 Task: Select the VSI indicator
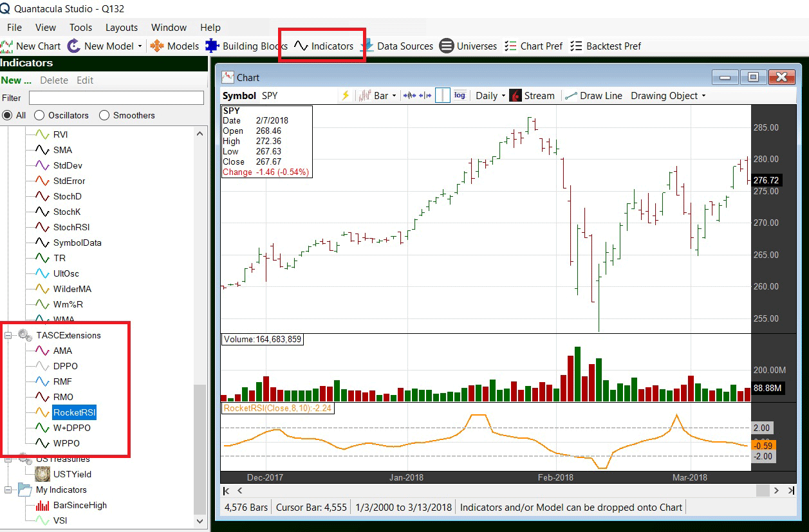pos(60,520)
